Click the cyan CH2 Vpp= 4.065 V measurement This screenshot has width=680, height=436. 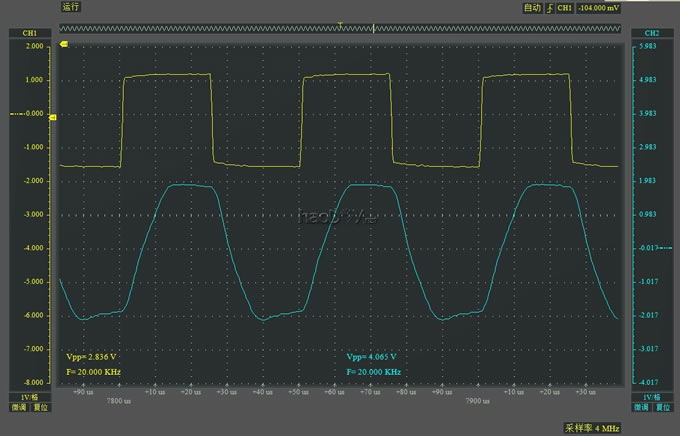[372, 356]
